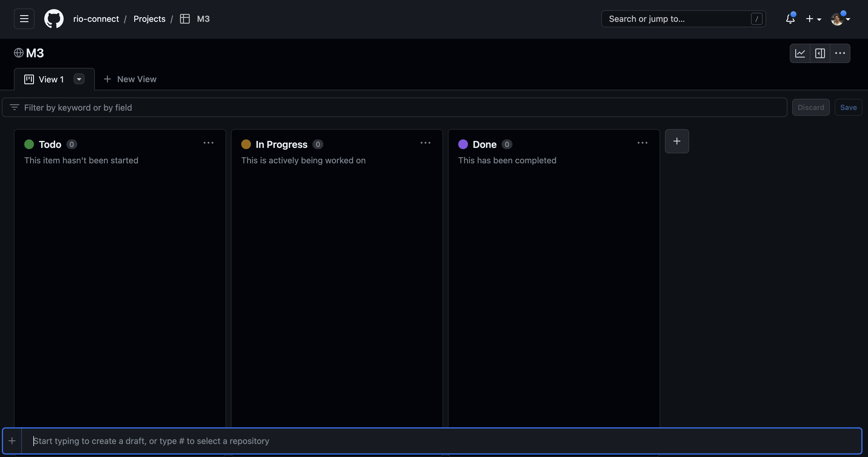
Task: Click 'This item hasn't been started' description
Action: (81, 160)
